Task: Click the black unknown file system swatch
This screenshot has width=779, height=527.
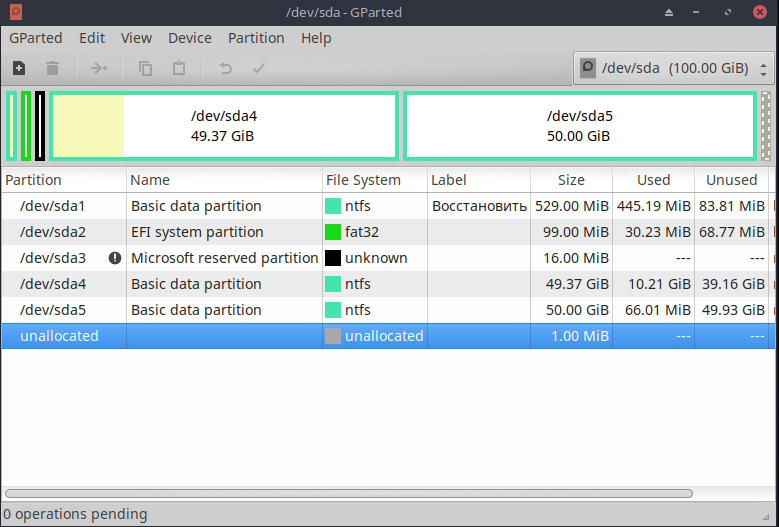Action: click(333, 258)
